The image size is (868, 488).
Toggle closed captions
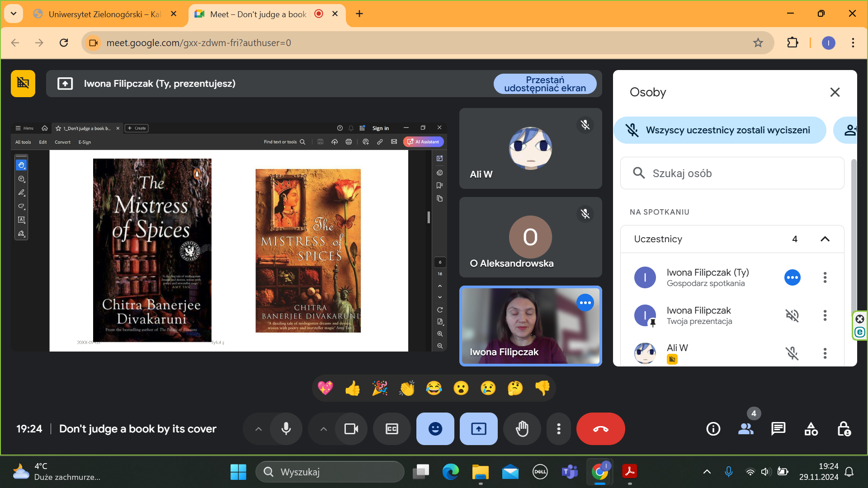pos(392,429)
